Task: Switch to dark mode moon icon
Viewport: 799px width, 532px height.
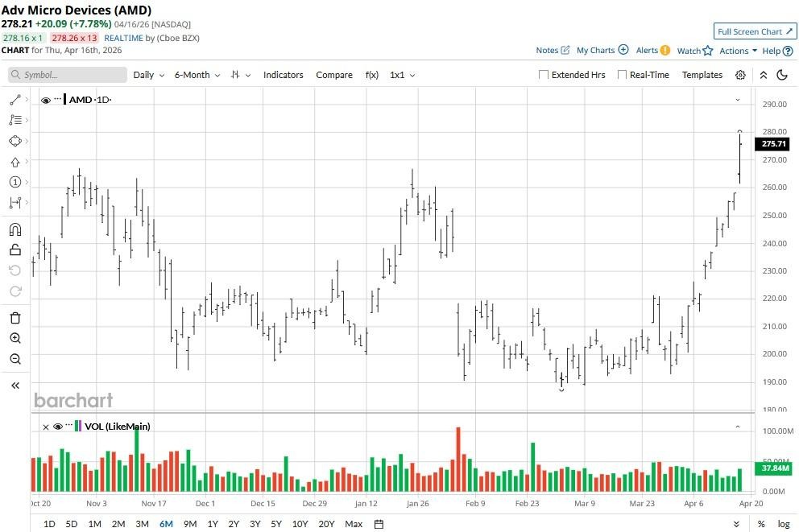Action: click(x=782, y=75)
